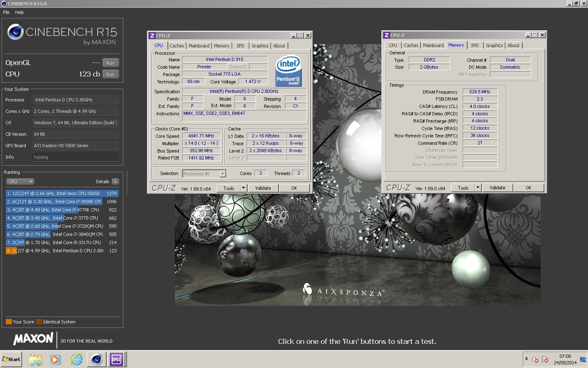This screenshot has width=588, height=368.
Task: Click the network icon beside the clock
Action: click(x=583, y=359)
